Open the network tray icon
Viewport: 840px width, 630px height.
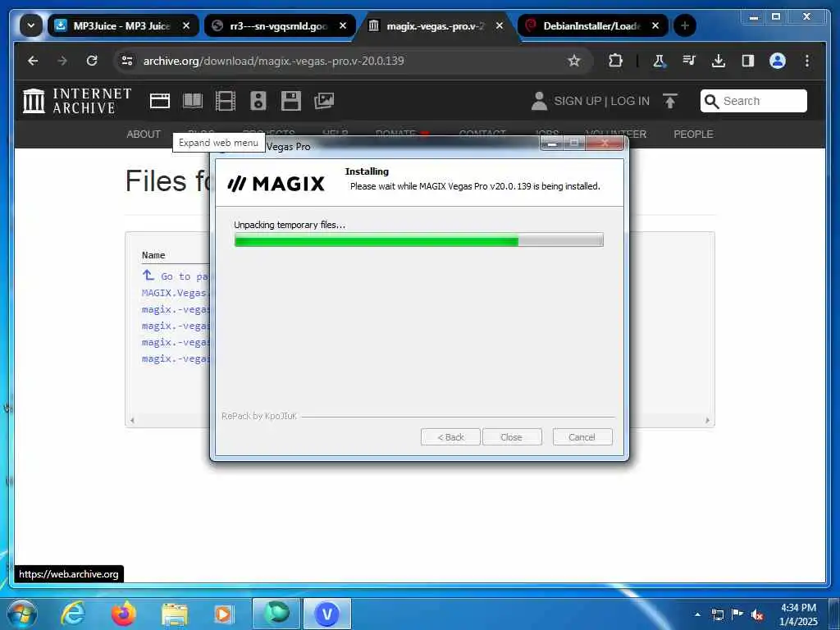717,614
